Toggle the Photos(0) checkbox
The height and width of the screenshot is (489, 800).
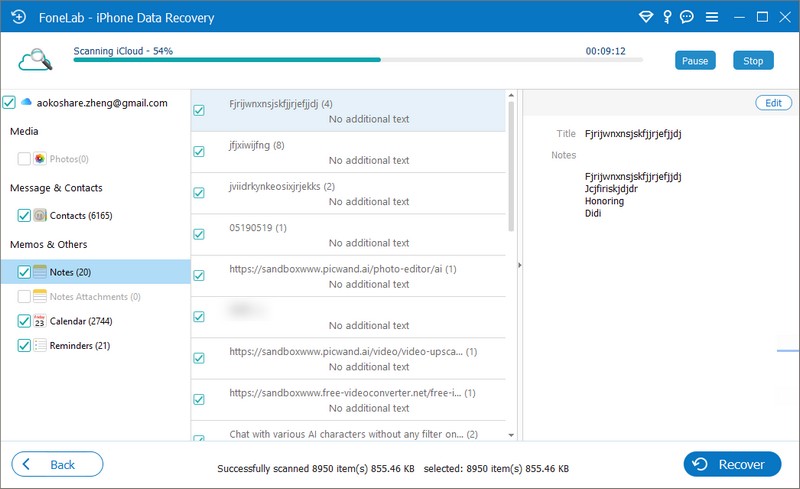click(x=24, y=159)
